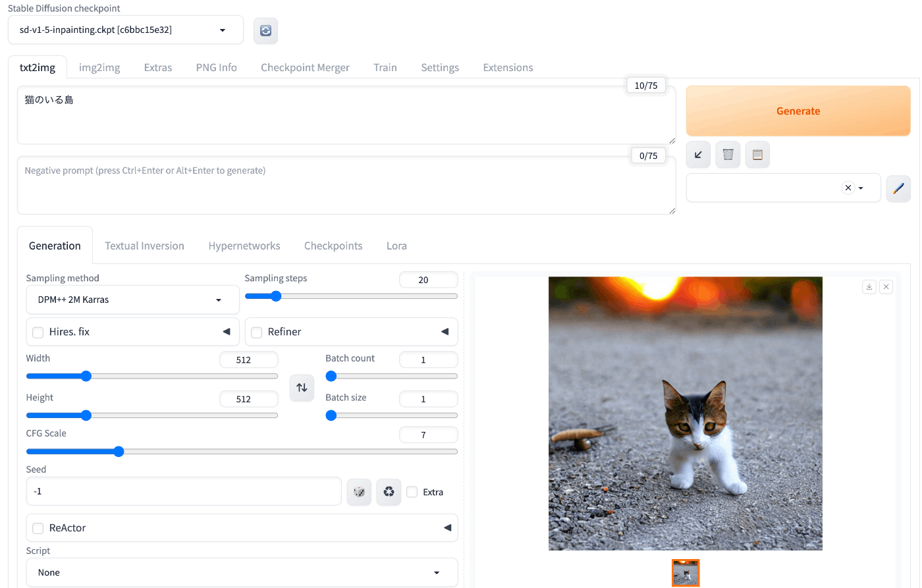The image size is (922, 588).
Task: Adjust the CFG Scale slider
Action: [x=242, y=452]
